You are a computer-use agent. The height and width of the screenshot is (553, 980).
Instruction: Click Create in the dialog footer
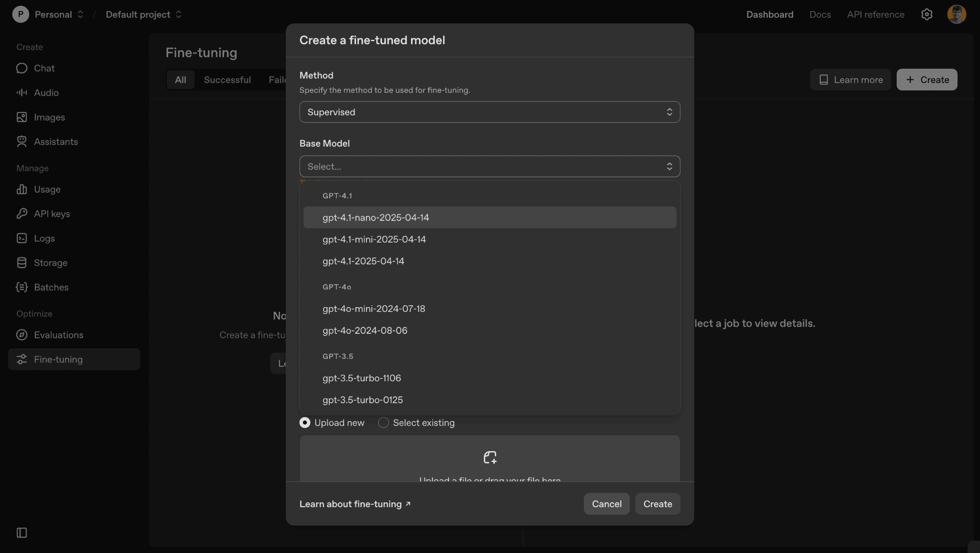pos(657,504)
